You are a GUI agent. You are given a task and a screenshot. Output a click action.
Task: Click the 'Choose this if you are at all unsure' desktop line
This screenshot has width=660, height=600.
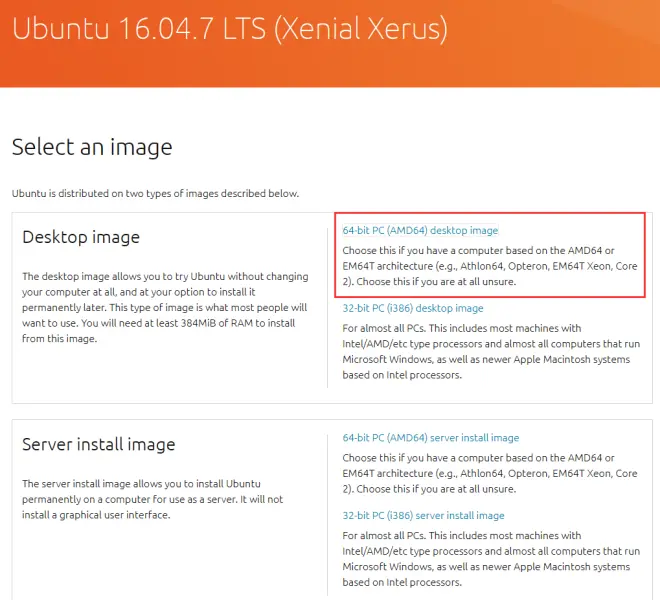[x=436, y=281]
